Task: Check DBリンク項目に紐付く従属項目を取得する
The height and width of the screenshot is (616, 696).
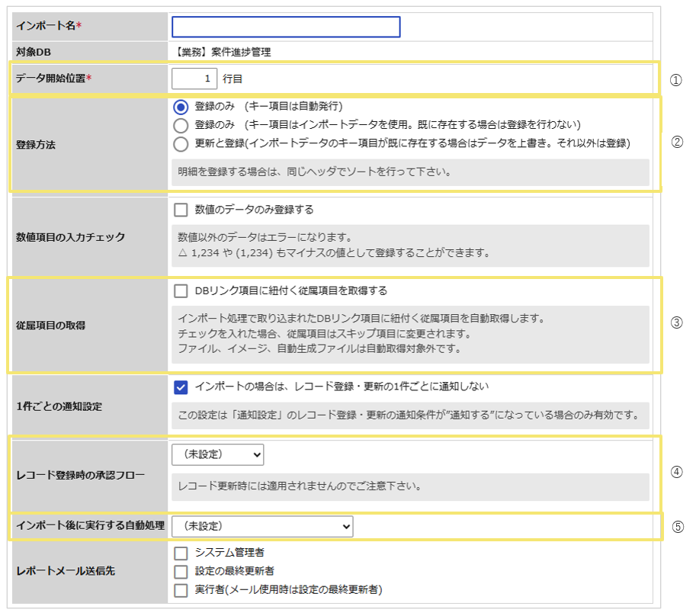Action: point(181,291)
